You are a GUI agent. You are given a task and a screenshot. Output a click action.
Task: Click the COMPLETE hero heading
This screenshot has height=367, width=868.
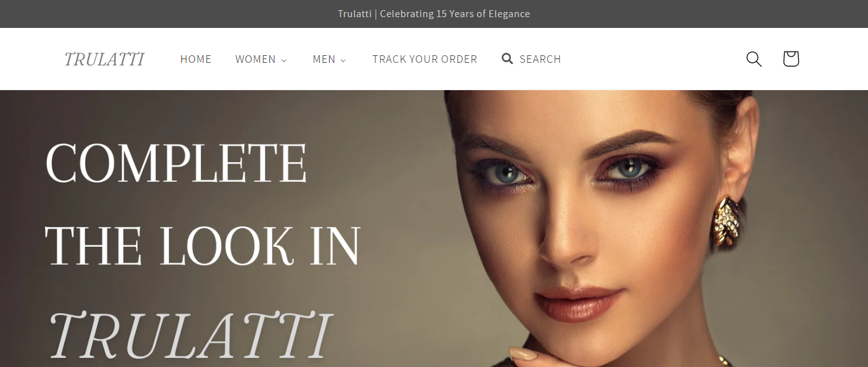click(176, 163)
